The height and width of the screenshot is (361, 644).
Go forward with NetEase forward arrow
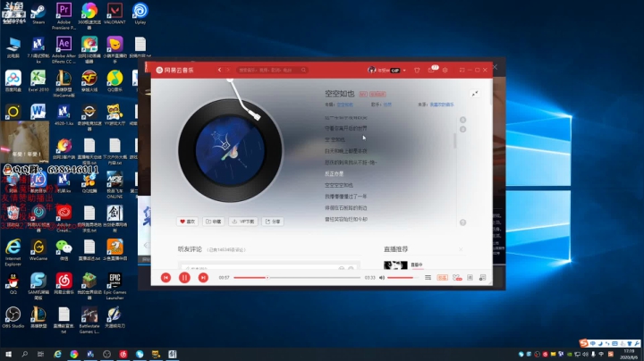[228, 71]
